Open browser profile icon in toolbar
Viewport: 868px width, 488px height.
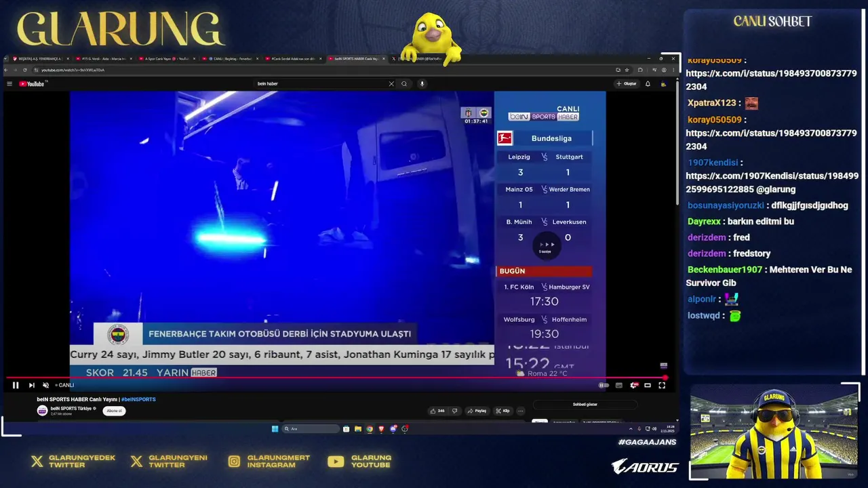[664, 70]
